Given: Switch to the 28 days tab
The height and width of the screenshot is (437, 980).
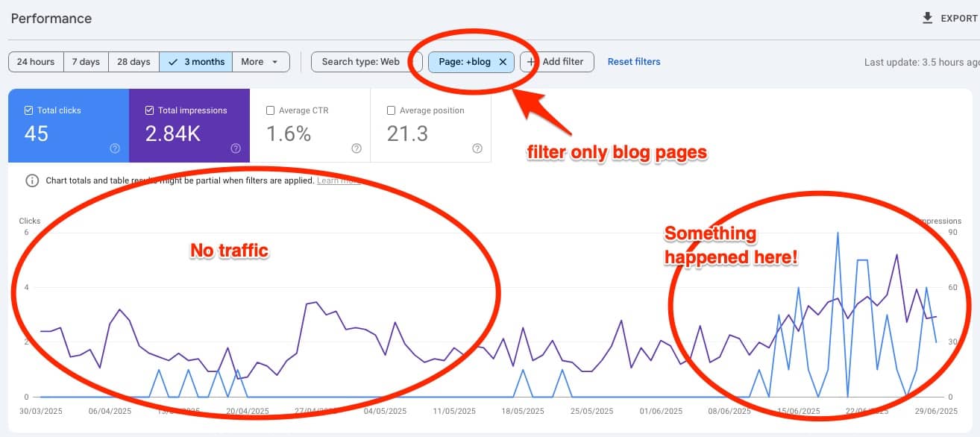Looking at the screenshot, I should [x=134, y=62].
